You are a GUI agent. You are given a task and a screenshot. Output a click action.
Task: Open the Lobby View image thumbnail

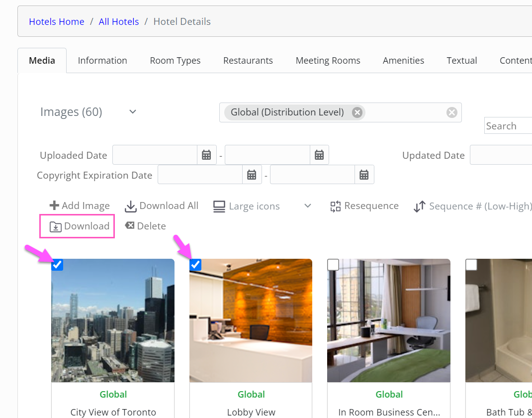[x=251, y=320]
